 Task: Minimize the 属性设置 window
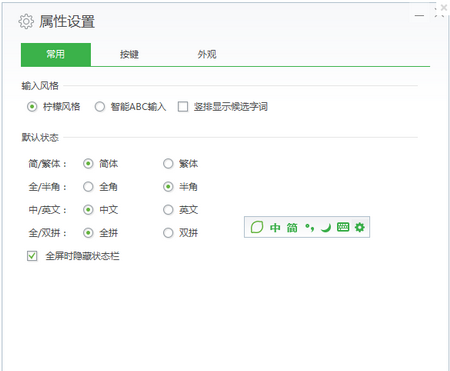point(419,15)
